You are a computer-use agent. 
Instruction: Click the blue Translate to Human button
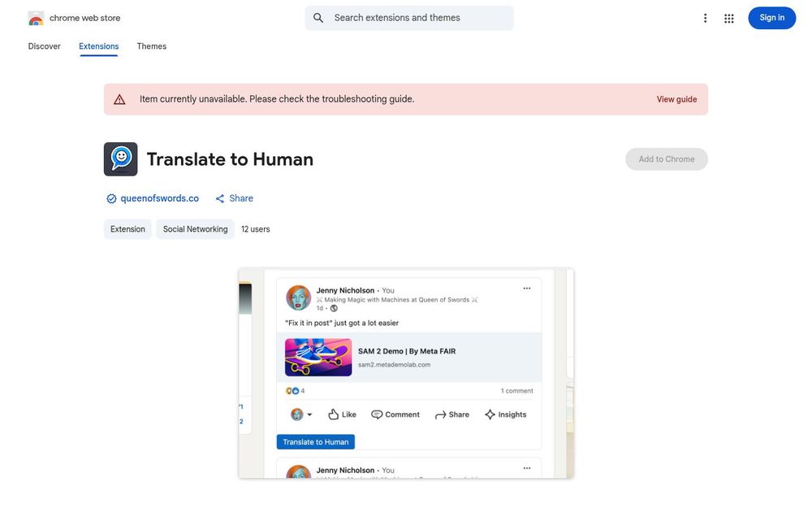coord(315,442)
